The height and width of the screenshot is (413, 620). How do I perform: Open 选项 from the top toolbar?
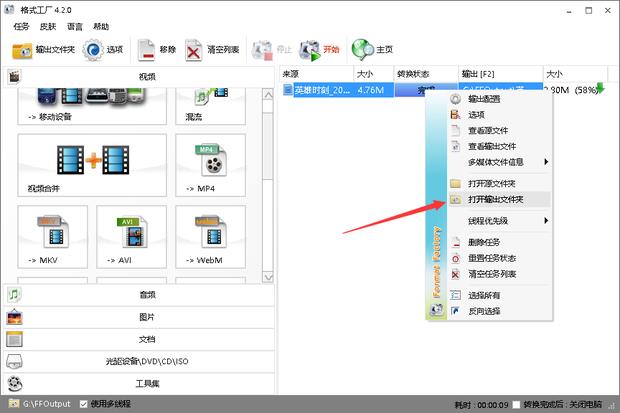93,49
